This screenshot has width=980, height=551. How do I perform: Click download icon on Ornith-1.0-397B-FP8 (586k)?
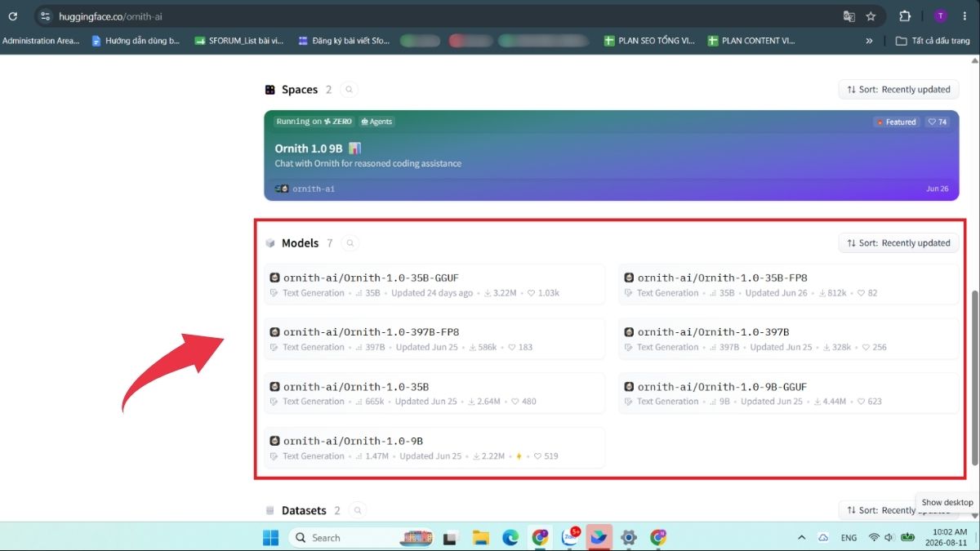[x=473, y=347]
